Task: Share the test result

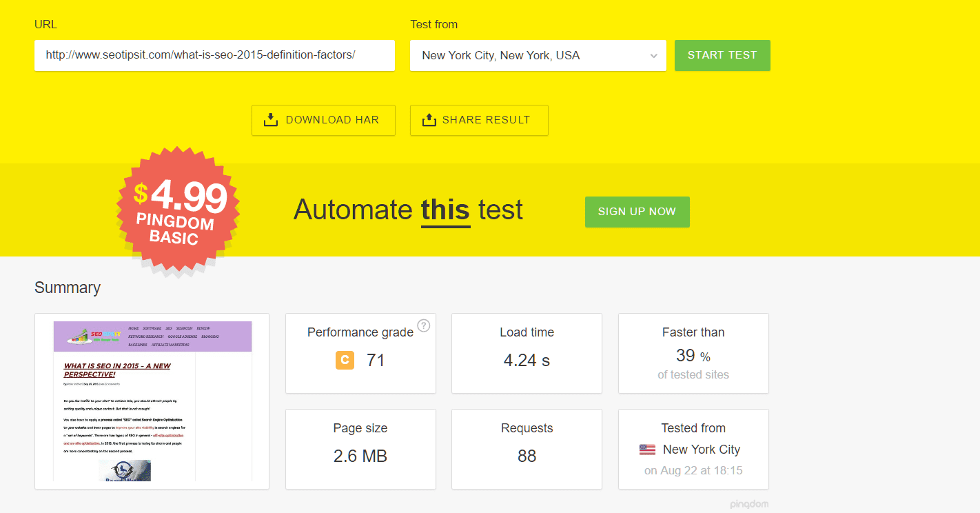Action: pyautogui.click(x=479, y=119)
